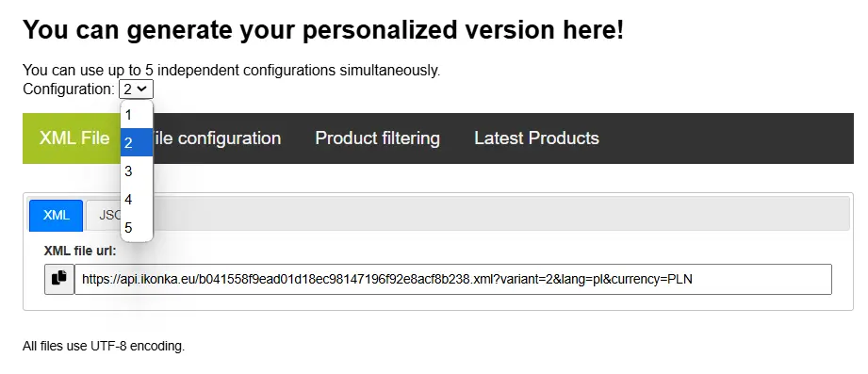Choose configuration 5 in the open list

pyautogui.click(x=136, y=227)
